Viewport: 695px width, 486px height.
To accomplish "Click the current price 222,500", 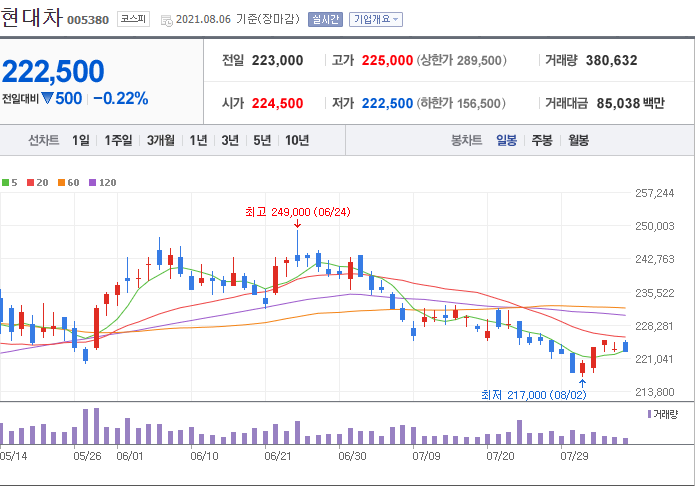I will (x=53, y=71).
